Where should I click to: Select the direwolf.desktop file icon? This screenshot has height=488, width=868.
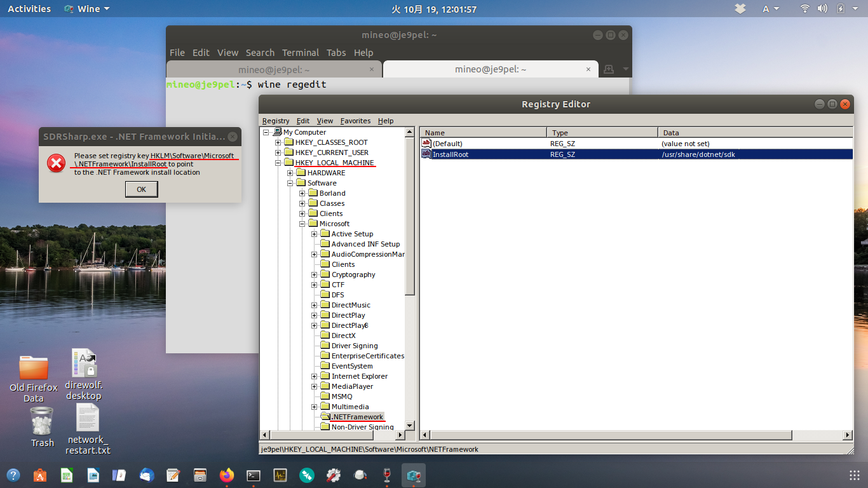(x=84, y=374)
